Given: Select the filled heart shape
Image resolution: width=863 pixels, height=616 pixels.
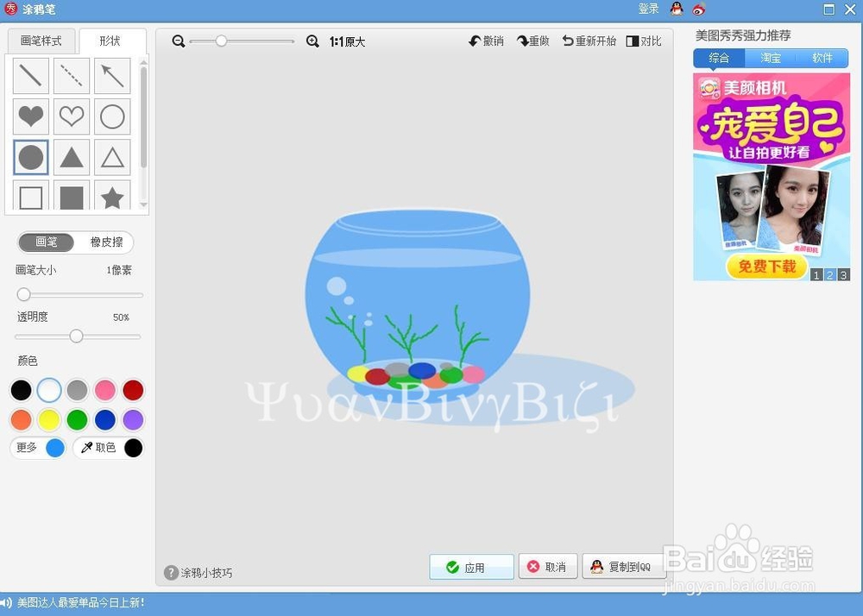Looking at the screenshot, I should 30,116.
